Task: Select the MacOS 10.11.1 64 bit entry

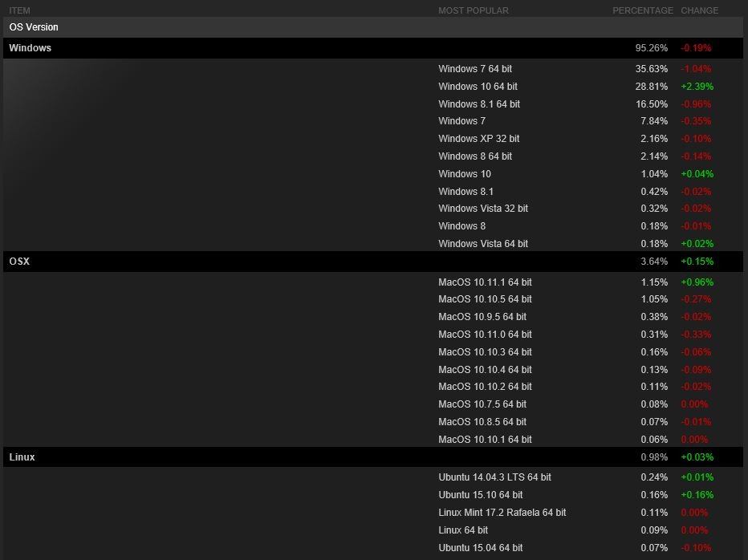Action: coord(485,282)
